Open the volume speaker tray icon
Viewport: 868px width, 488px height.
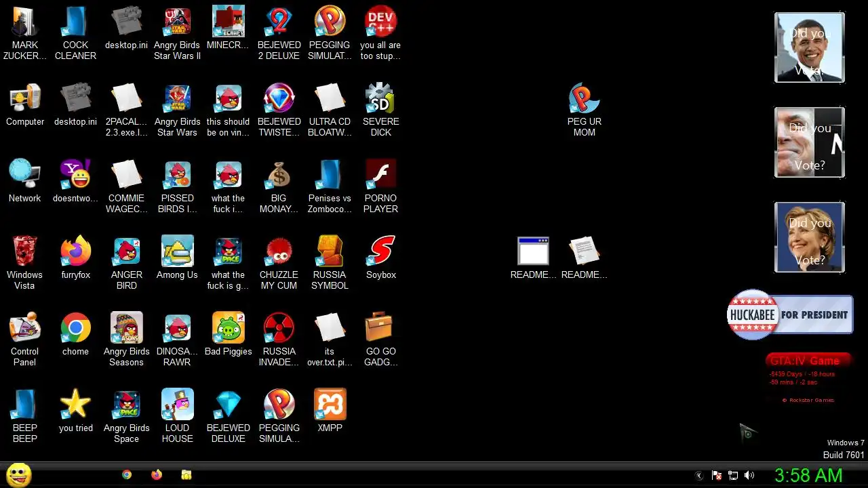coord(749,476)
